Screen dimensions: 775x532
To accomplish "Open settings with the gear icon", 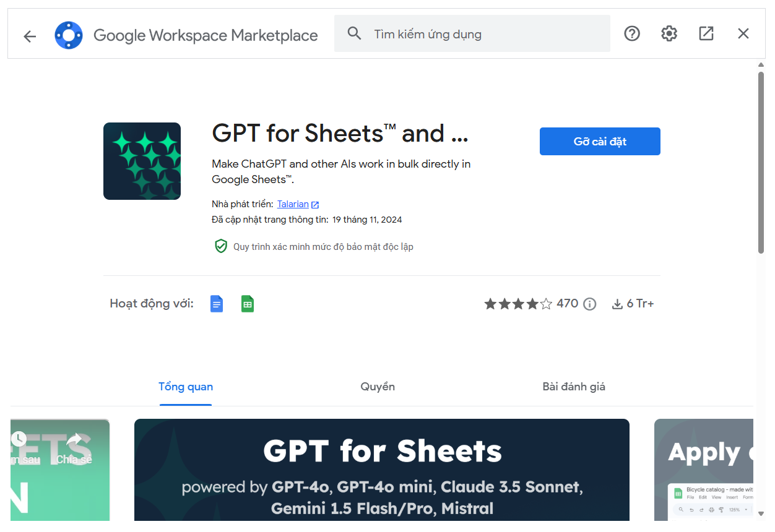I will point(669,33).
